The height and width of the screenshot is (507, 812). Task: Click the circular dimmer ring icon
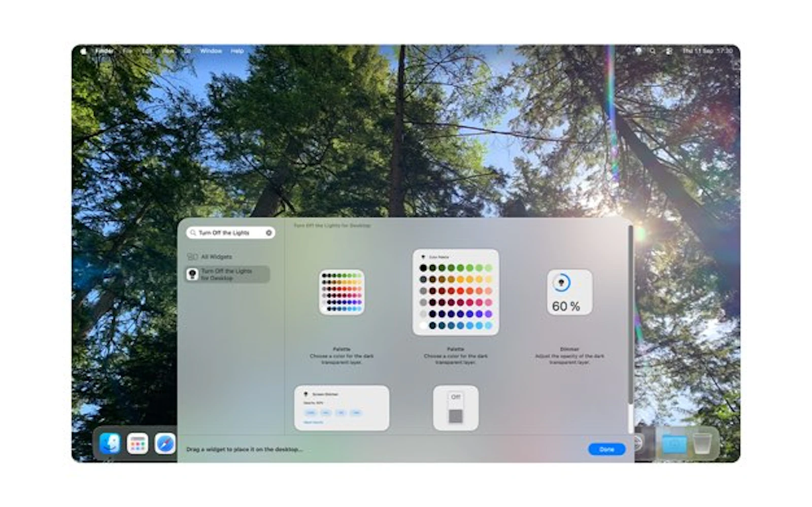pos(561,283)
